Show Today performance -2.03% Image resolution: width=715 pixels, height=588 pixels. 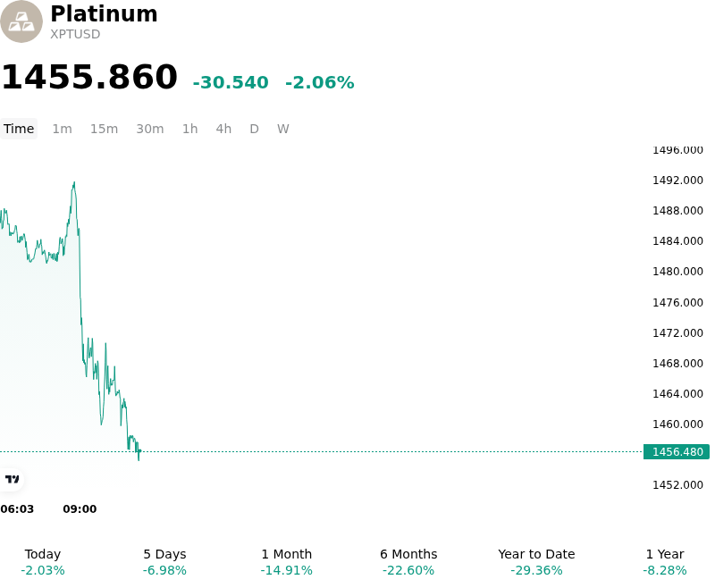43,562
